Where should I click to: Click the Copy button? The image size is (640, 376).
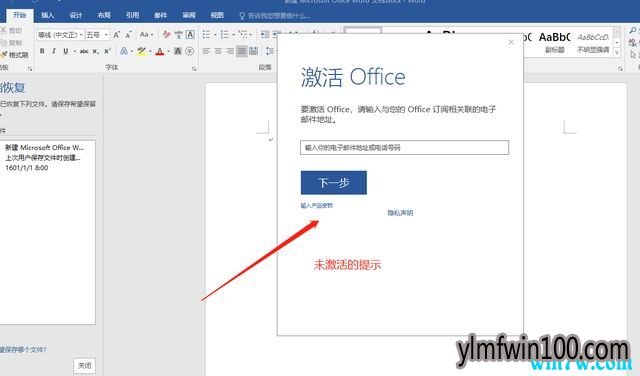point(11,42)
